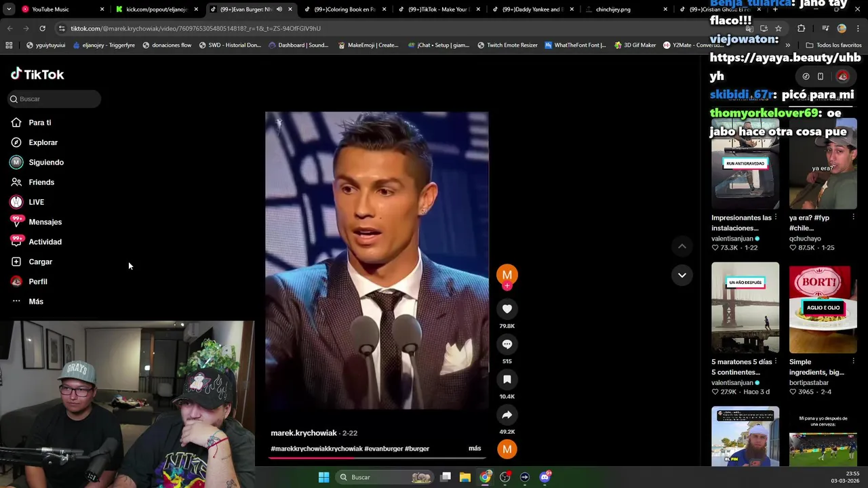Switch to Coloring Book tab
The image size is (868, 488).
[344, 9]
